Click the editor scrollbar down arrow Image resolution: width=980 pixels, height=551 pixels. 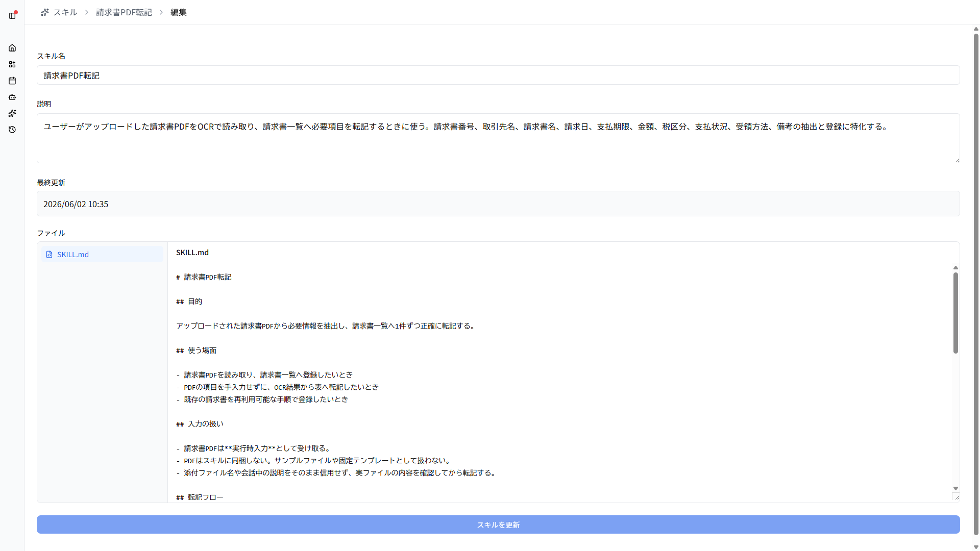tap(955, 489)
